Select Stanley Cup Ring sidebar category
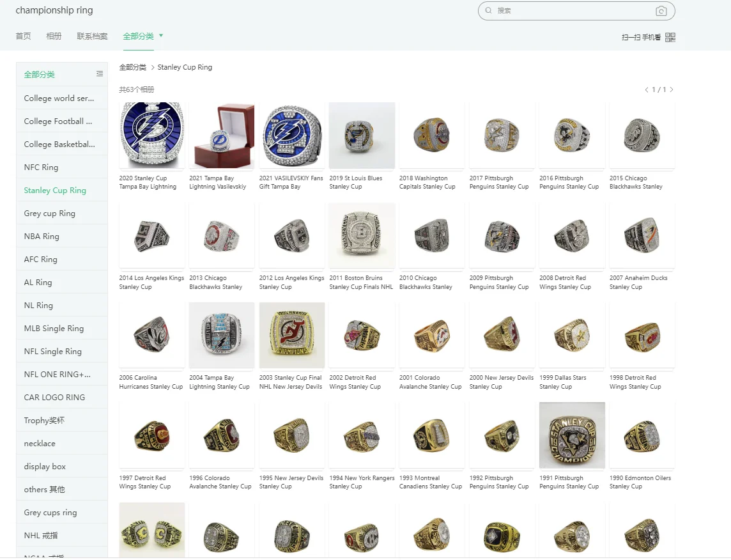Image resolution: width=731 pixels, height=560 pixels. (62, 191)
